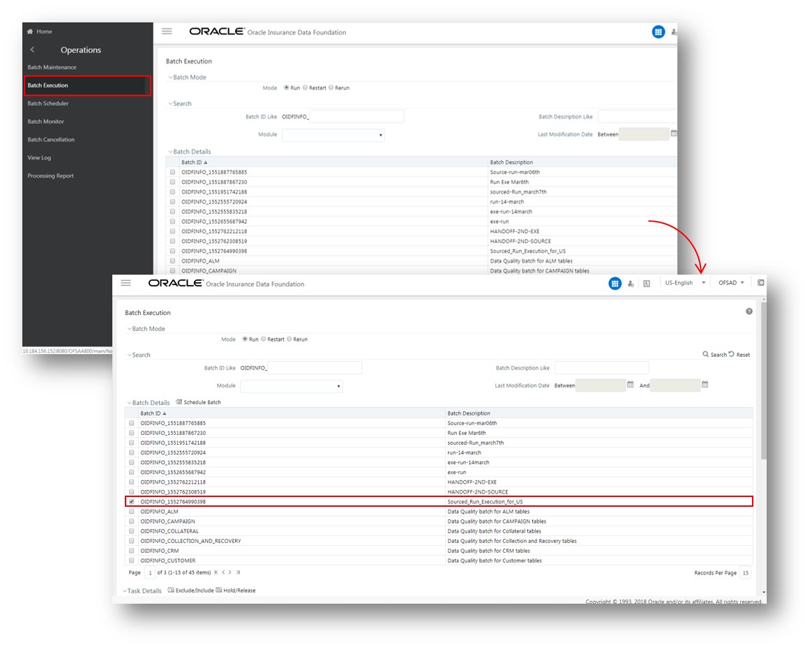Open Batch Execution in the sidebar
The image size is (812, 649).
(87, 85)
